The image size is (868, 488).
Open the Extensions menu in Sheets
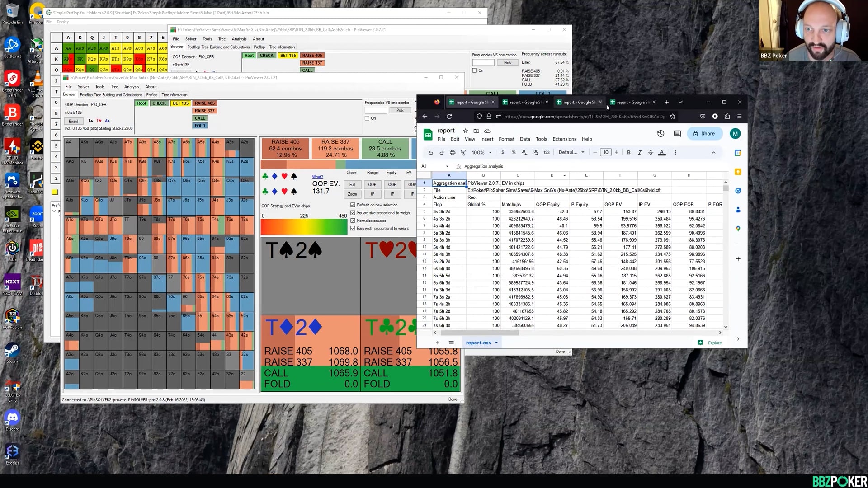point(564,139)
